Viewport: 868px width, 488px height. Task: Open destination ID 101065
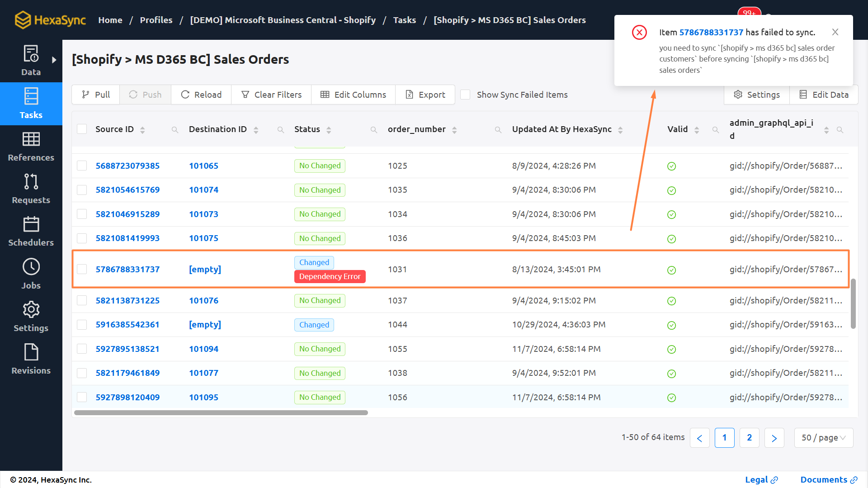[x=203, y=166]
